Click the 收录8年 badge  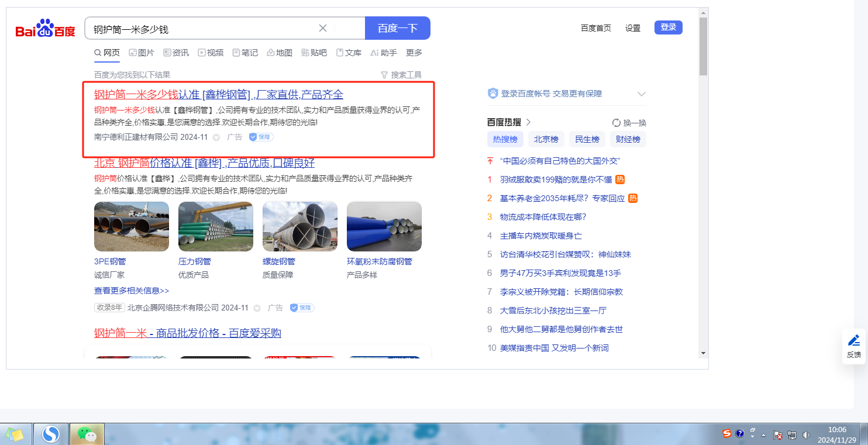pos(109,308)
